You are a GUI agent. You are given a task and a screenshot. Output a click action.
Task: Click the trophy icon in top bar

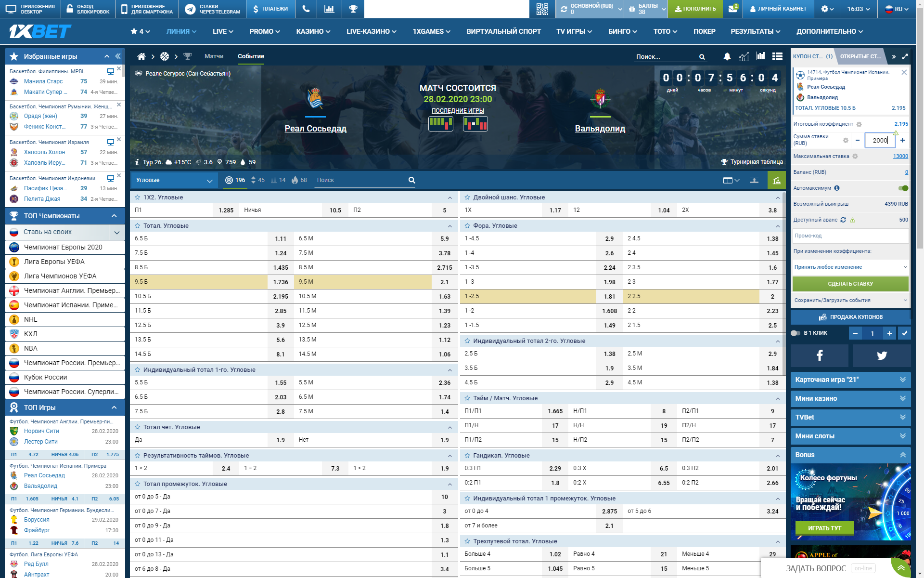click(x=353, y=9)
